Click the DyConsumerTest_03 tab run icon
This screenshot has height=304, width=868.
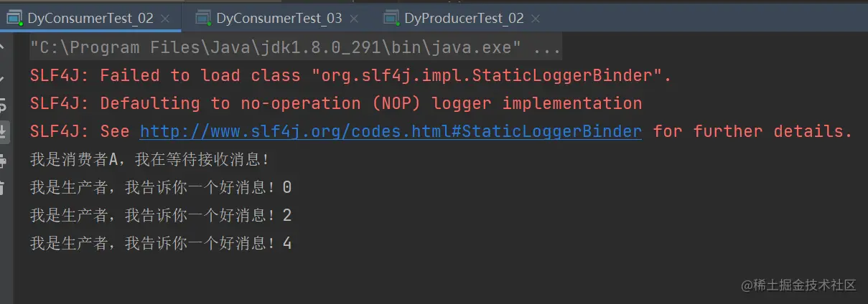point(203,19)
